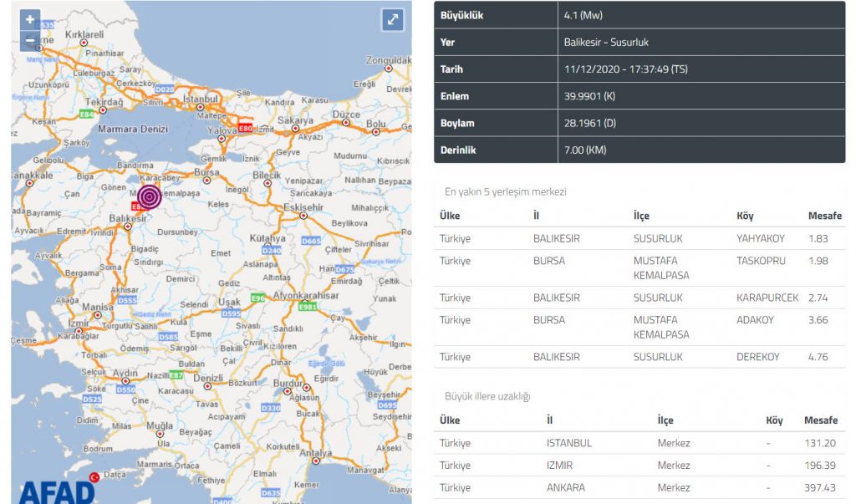The height and width of the screenshot is (504, 856).
Task: Zoom in on the map
Action: (30, 19)
